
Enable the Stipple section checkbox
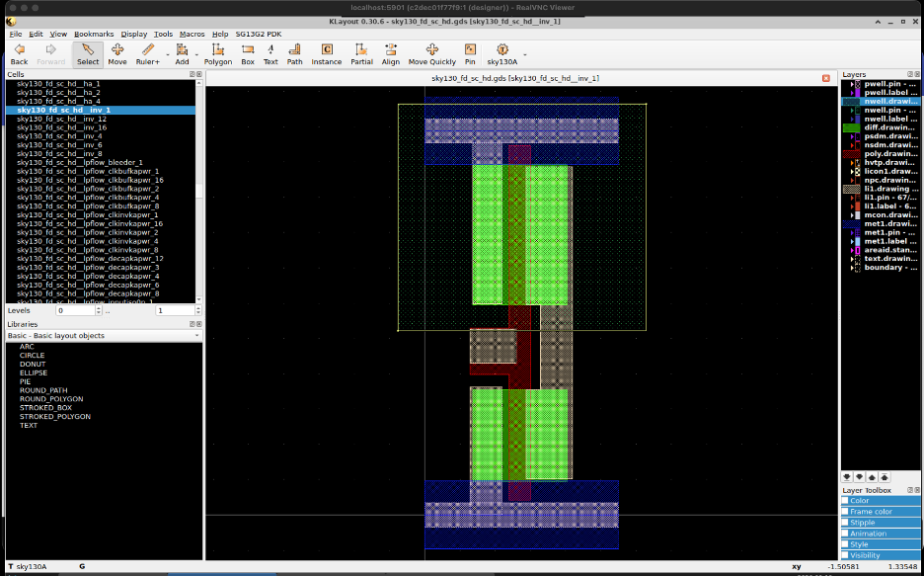click(845, 523)
